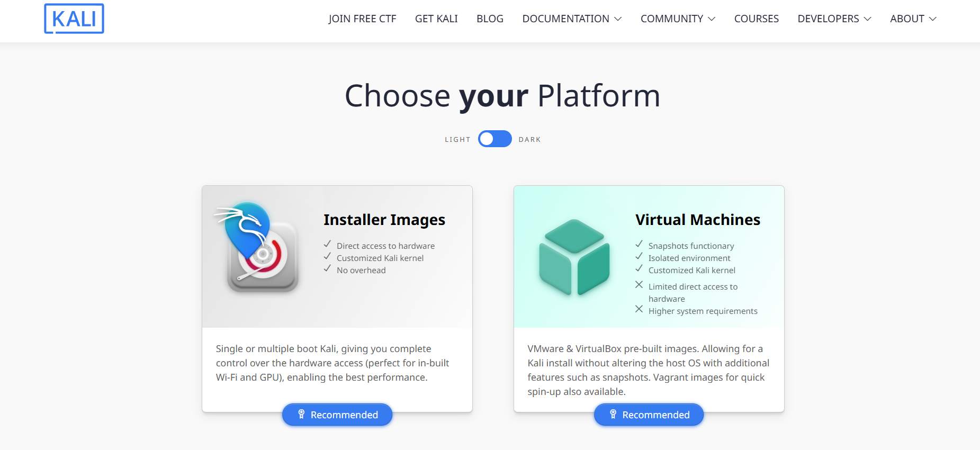Expand the Documentation menu chevron

pos(618,19)
